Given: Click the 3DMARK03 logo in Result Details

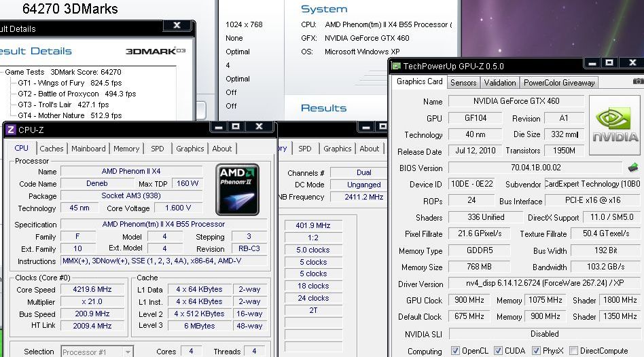Looking at the screenshot, I should (x=156, y=52).
